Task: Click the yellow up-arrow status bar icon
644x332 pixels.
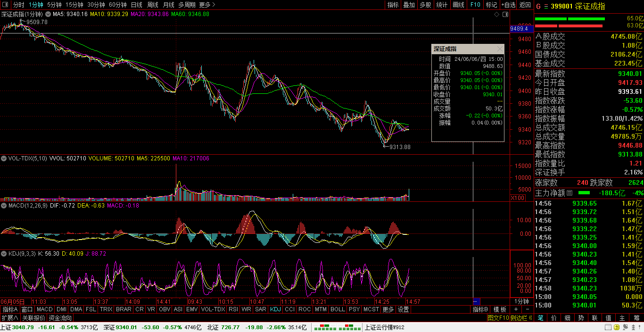Action: (x=616, y=327)
